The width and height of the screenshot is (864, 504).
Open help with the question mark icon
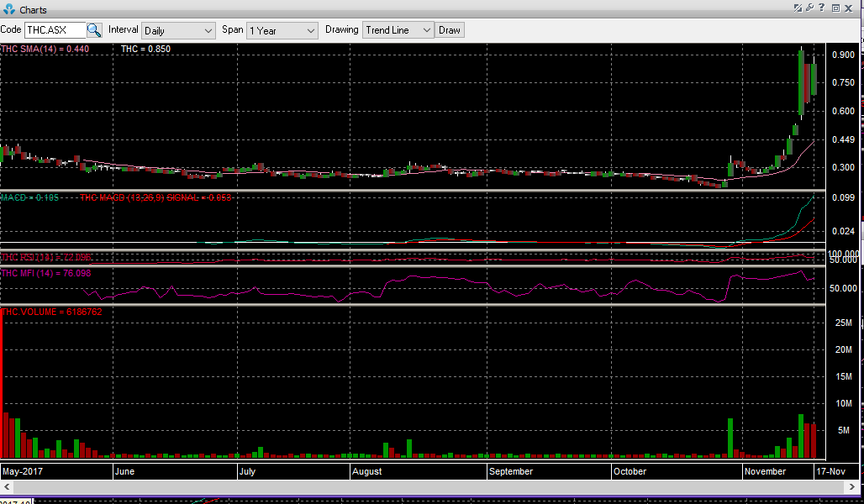tap(822, 8)
